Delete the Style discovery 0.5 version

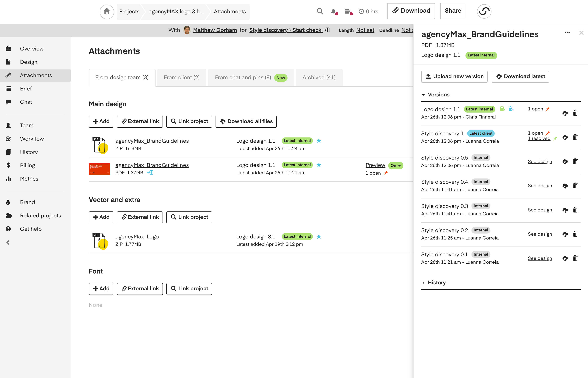click(575, 161)
